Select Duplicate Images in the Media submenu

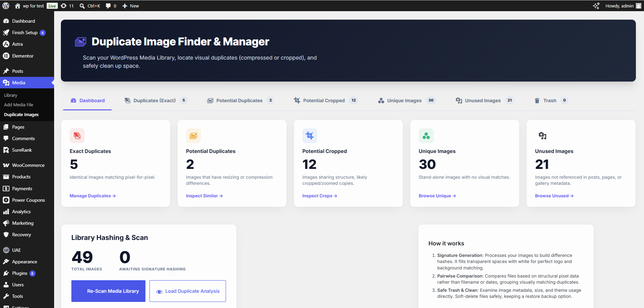[x=21, y=115]
